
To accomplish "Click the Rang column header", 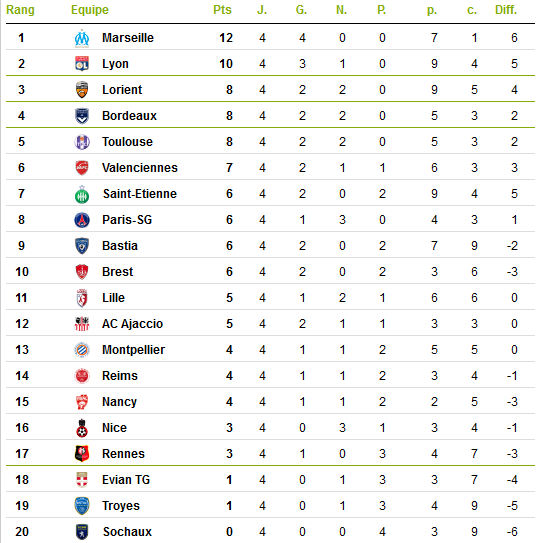I will (20, 10).
